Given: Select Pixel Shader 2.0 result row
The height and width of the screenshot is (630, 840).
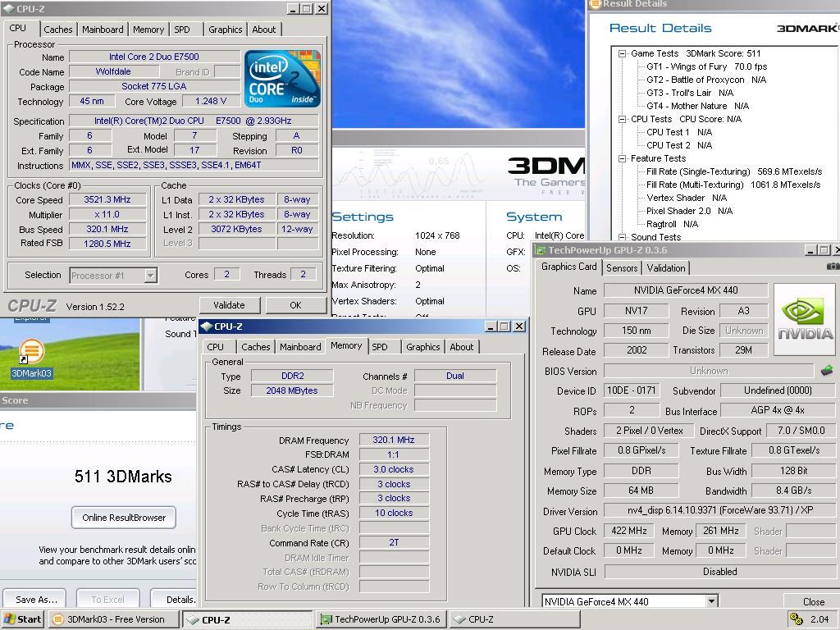Looking at the screenshot, I should 689,211.
